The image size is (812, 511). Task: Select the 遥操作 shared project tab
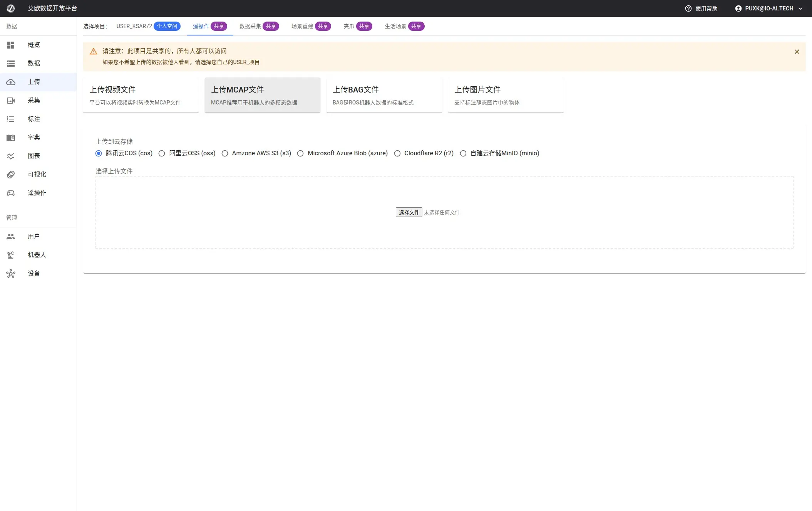[210, 26]
